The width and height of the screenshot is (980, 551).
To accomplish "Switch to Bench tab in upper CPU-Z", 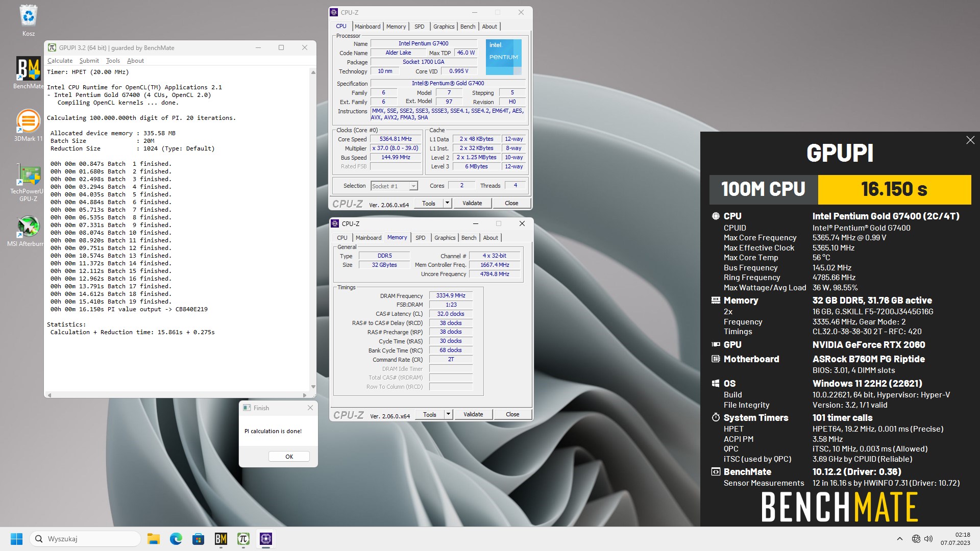I will click(x=468, y=27).
